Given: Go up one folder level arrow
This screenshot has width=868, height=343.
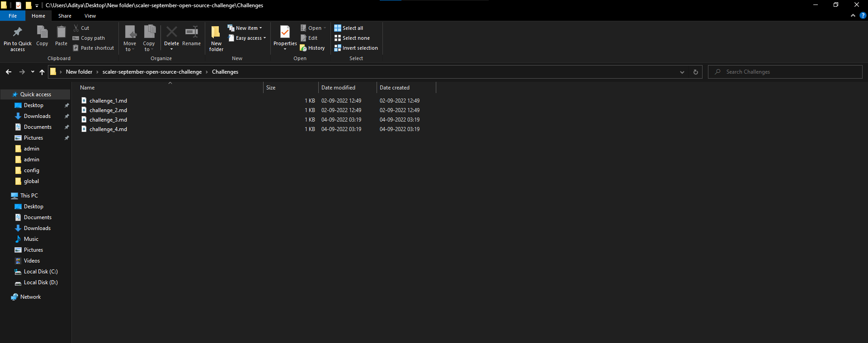Looking at the screenshot, I should [42, 72].
